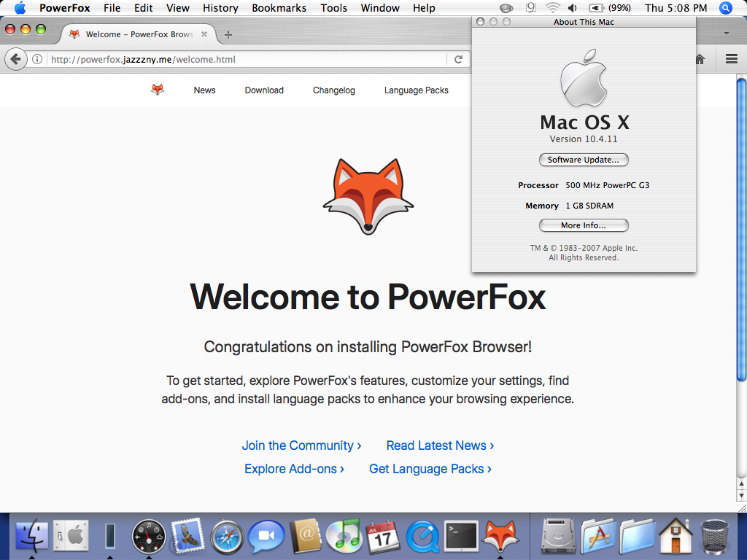
Task: Open the Bookmarks menu
Action: click(279, 8)
